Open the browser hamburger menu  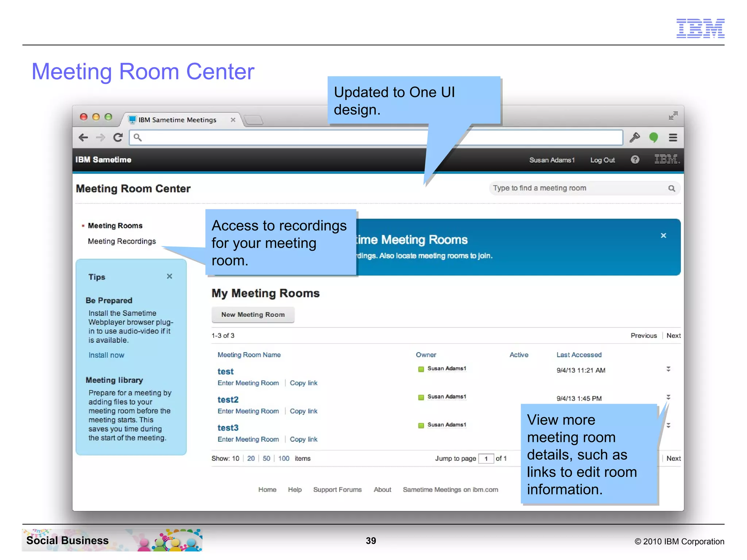click(x=673, y=137)
